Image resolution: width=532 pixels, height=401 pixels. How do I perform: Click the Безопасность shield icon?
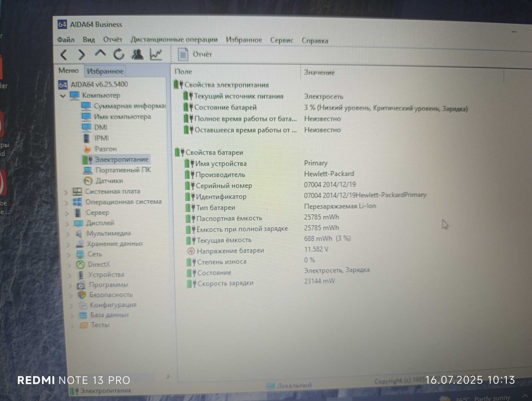coord(82,295)
